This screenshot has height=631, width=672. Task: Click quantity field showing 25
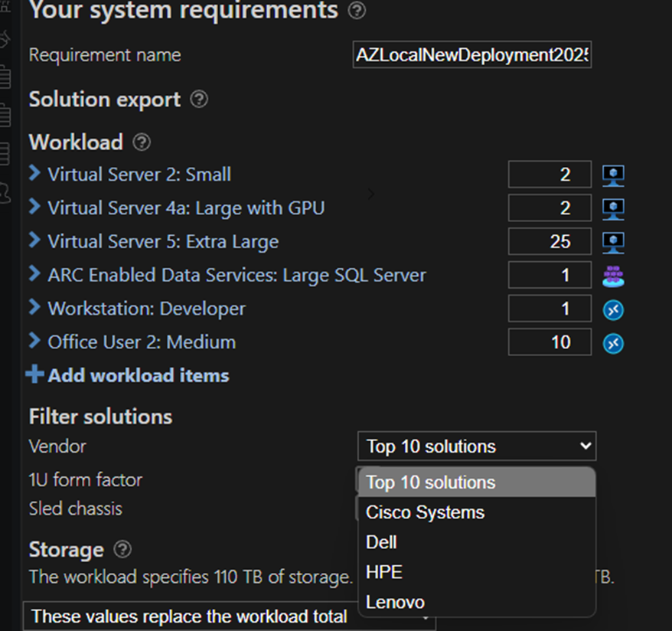coord(550,241)
